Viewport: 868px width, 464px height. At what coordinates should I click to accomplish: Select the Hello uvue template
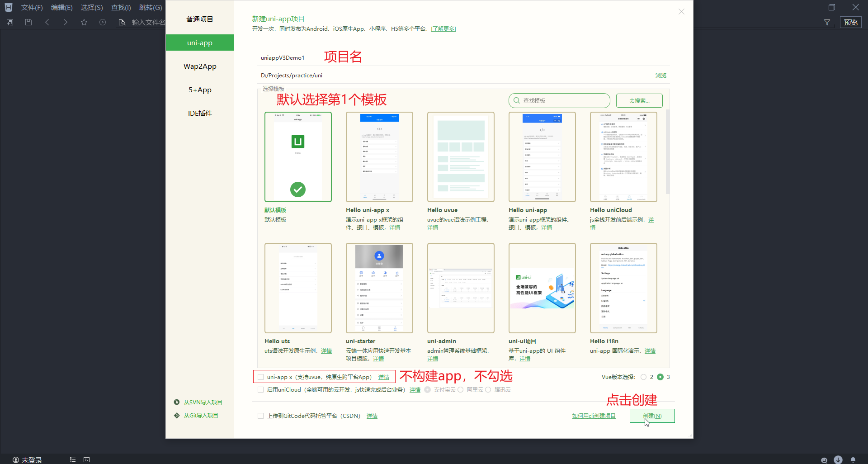[461, 156]
